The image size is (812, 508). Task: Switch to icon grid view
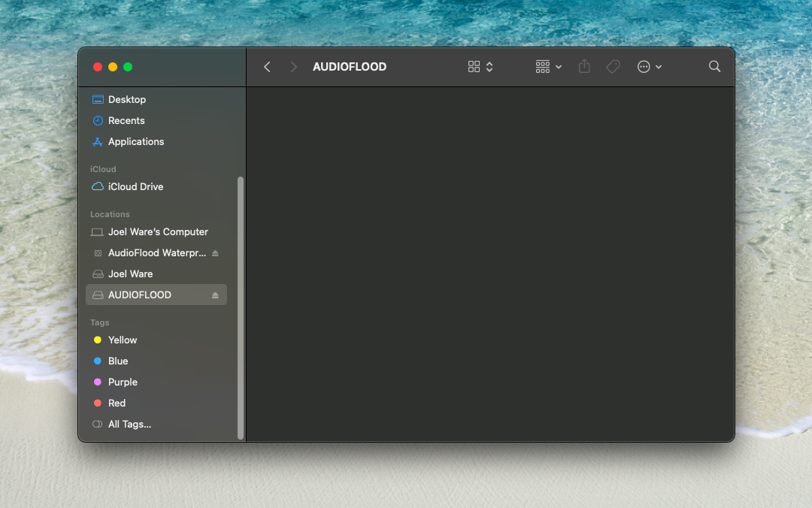click(x=474, y=67)
